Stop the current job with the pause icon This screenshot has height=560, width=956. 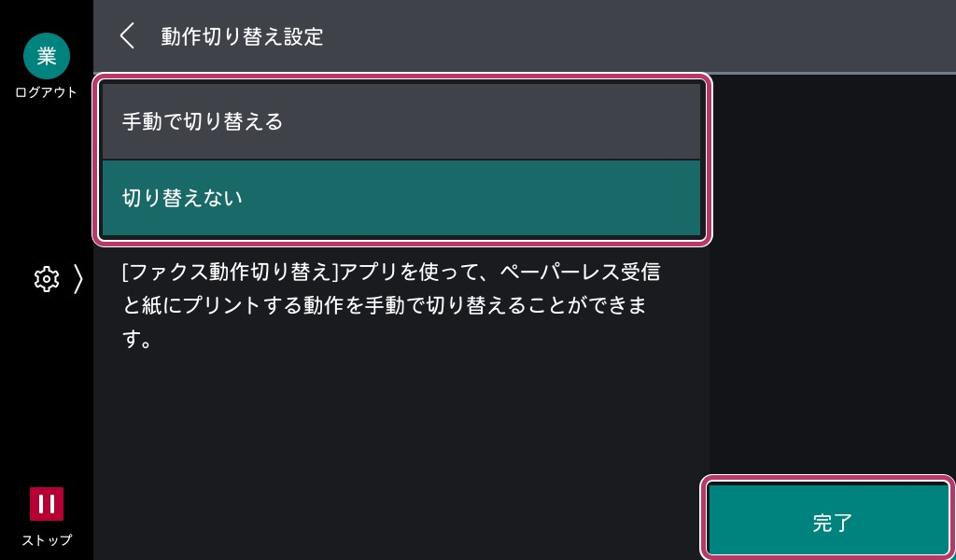[x=47, y=504]
